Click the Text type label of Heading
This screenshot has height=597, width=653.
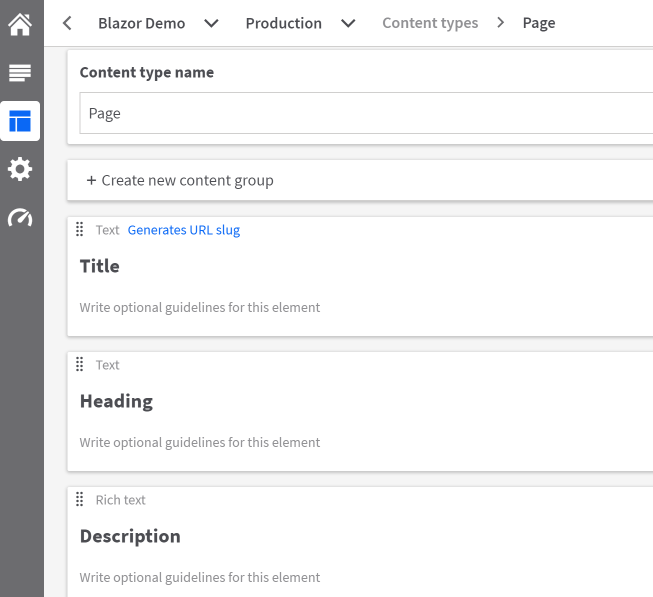pyautogui.click(x=107, y=365)
